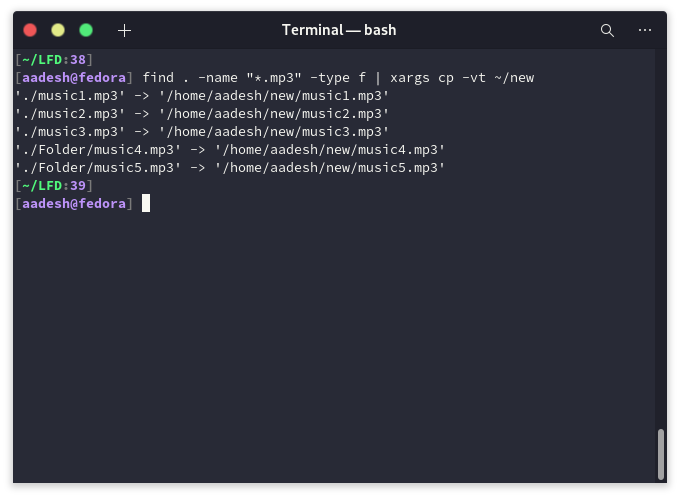Screen dimensions: 680x498
Task: Maximize the window using the green button
Action: [86, 30]
